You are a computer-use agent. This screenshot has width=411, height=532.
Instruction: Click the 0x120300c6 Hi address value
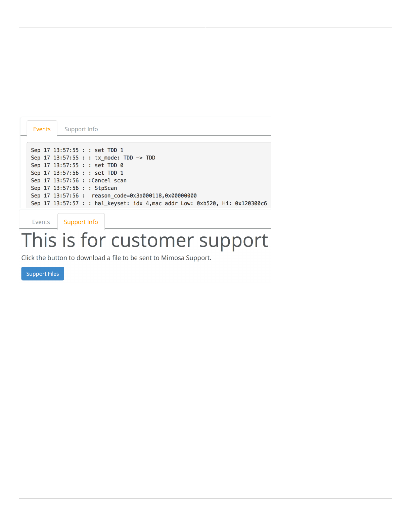pyautogui.click(x=251, y=203)
